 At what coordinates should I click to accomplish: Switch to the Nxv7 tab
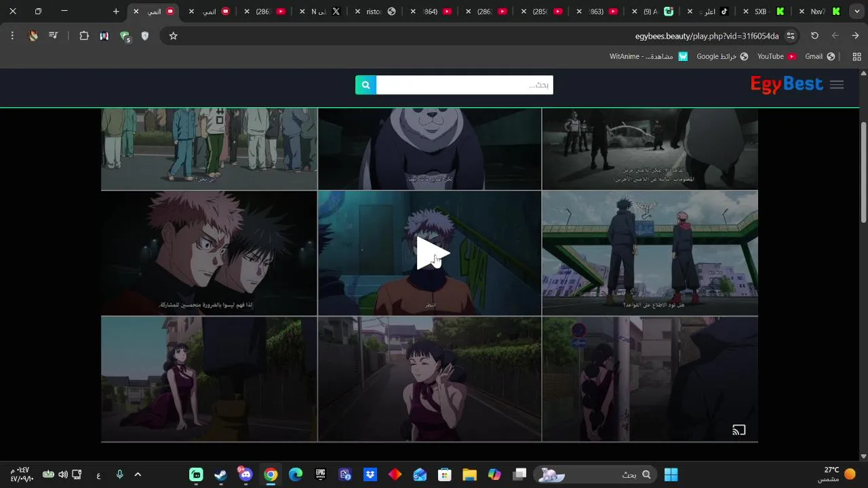point(818,12)
